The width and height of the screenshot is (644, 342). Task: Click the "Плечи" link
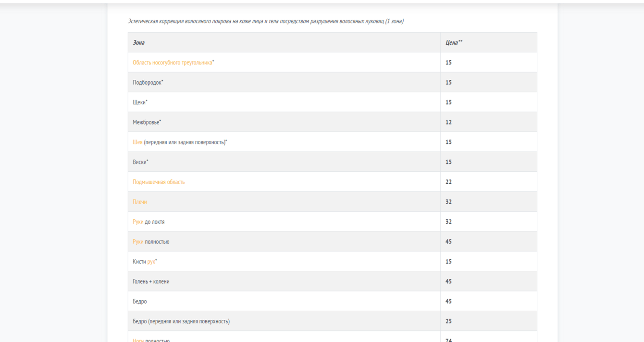click(x=140, y=202)
